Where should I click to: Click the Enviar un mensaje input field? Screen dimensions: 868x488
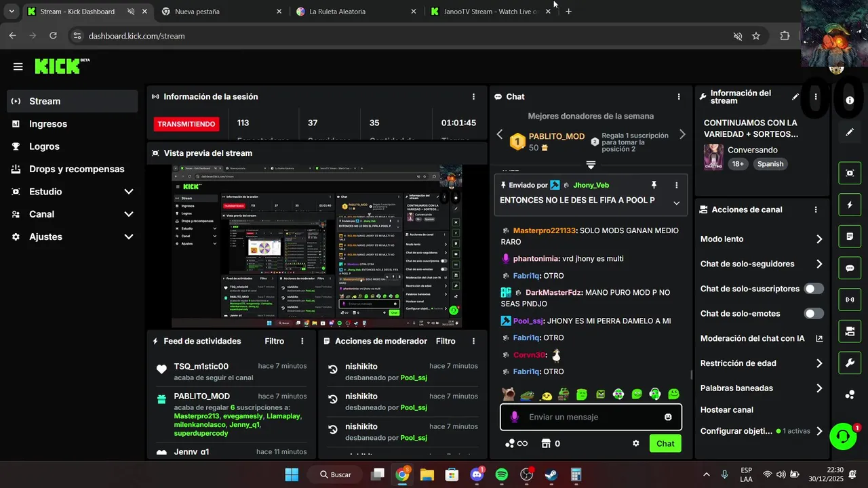(591, 417)
